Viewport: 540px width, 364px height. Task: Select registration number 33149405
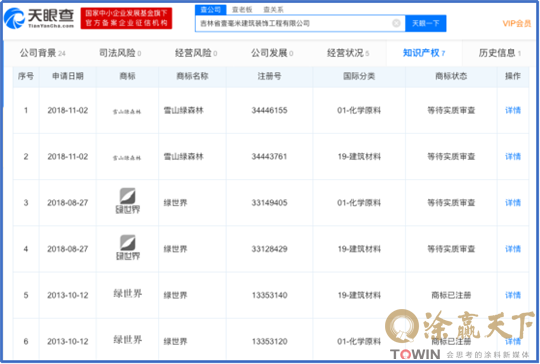[x=269, y=203]
